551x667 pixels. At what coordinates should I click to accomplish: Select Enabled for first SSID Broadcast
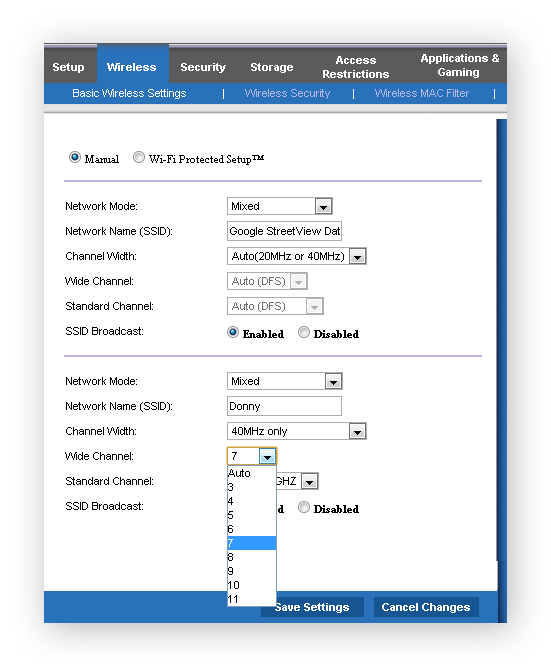coord(233,332)
